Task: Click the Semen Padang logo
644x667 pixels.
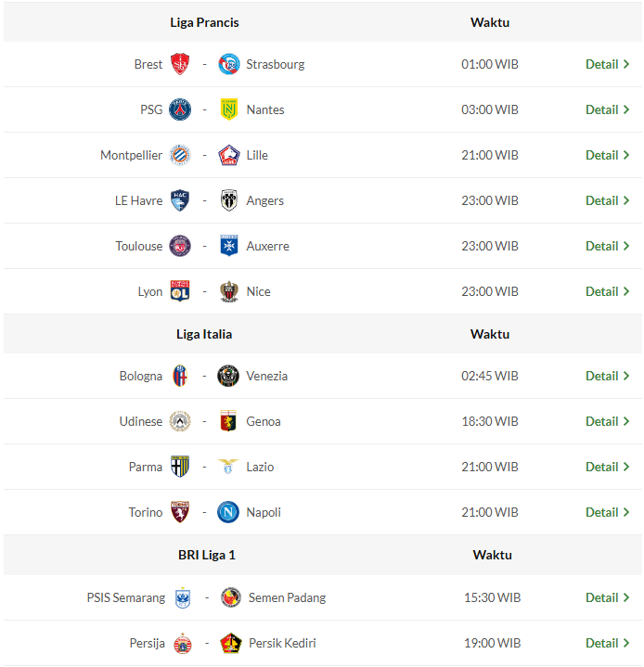Action: pos(231,597)
